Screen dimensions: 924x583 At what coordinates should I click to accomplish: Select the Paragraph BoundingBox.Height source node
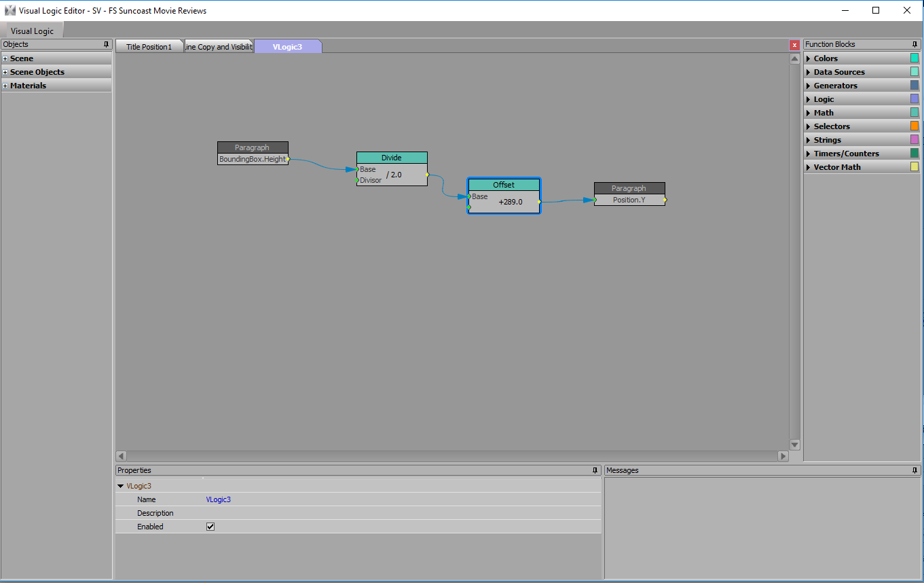pos(253,154)
